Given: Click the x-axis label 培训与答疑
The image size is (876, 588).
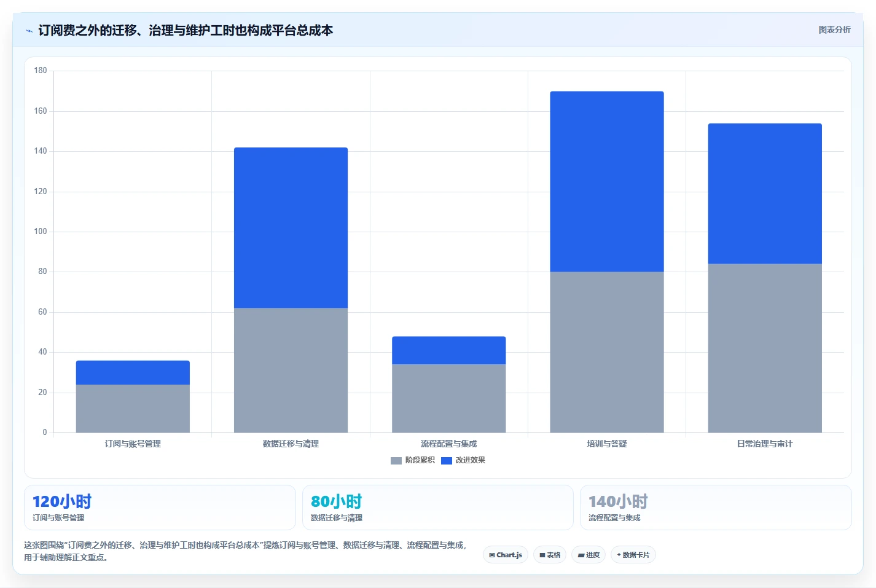Looking at the screenshot, I should pos(607,444).
